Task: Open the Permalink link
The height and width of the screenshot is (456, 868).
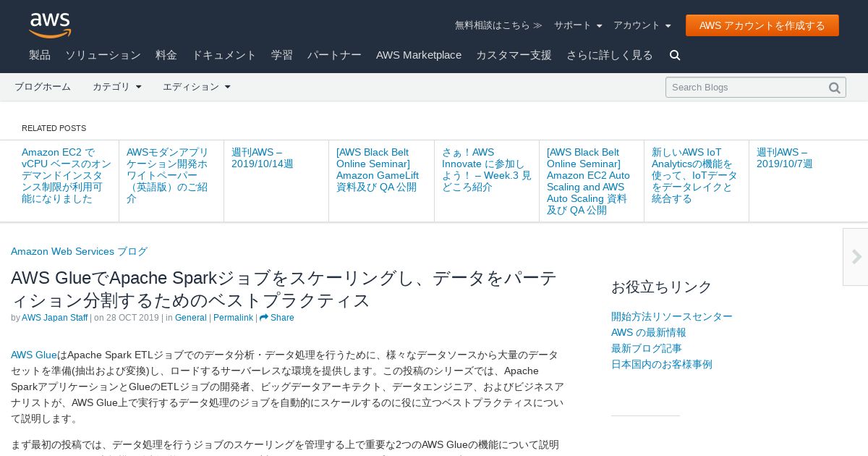Action: click(x=233, y=318)
